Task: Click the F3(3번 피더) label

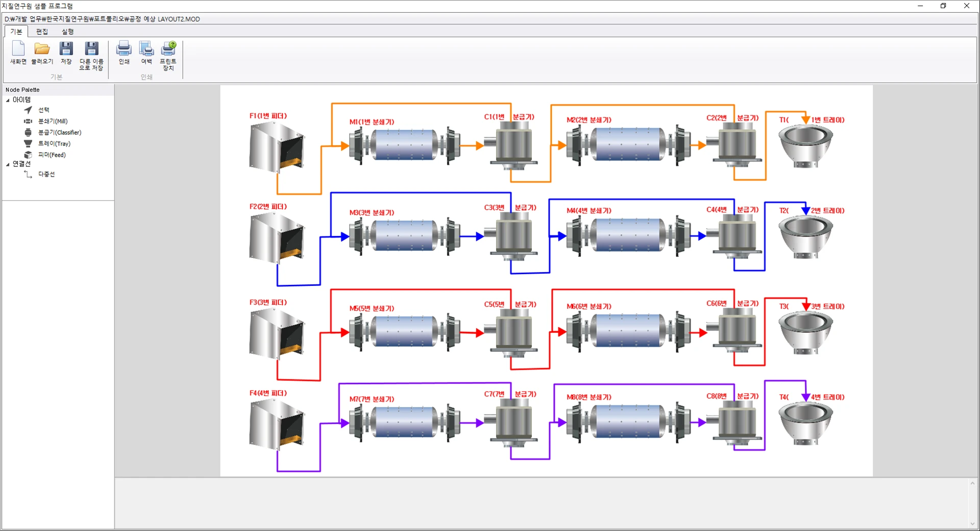Action: click(x=268, y=302)
